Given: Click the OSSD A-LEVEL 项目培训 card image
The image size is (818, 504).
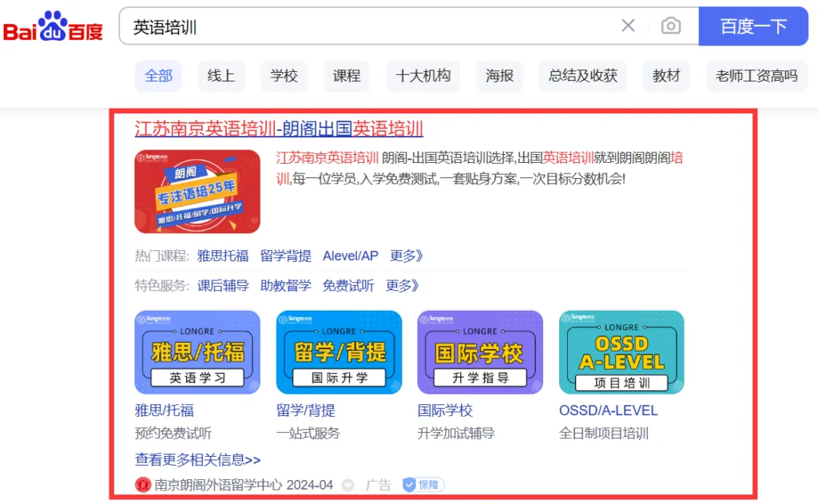Looking at the screenshot, I should pyautogui.click(x=621, y=352).
